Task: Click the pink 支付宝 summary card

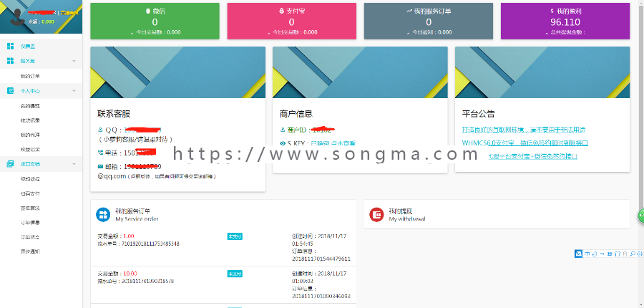Action: pyautogui.click(x=292, y=21)
